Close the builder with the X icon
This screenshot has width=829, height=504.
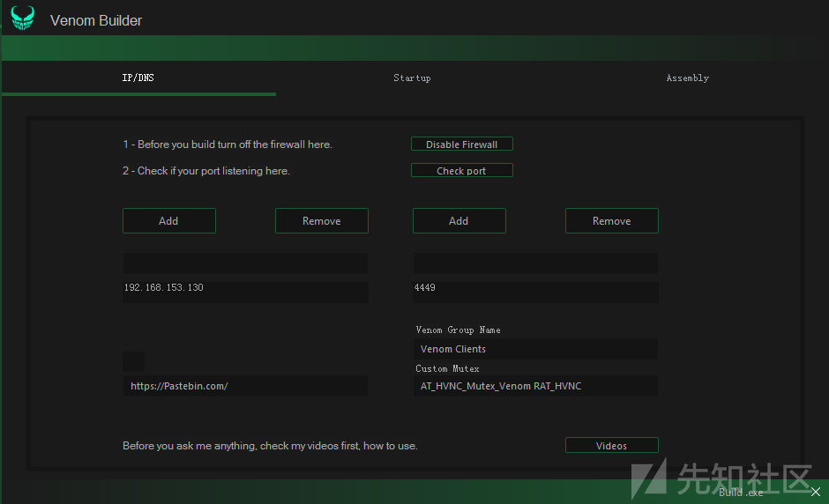816,492
